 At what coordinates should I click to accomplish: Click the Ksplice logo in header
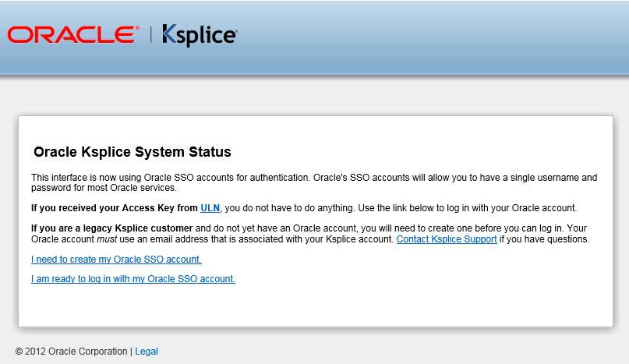pos(200,35)
